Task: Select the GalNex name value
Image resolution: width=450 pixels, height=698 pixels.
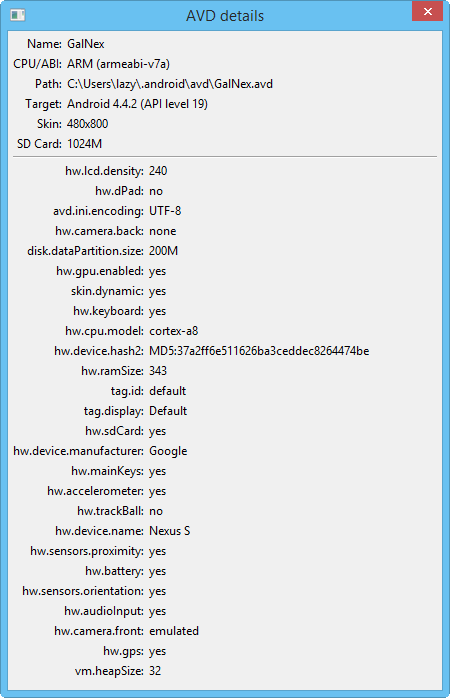Action: pos(86,44)
